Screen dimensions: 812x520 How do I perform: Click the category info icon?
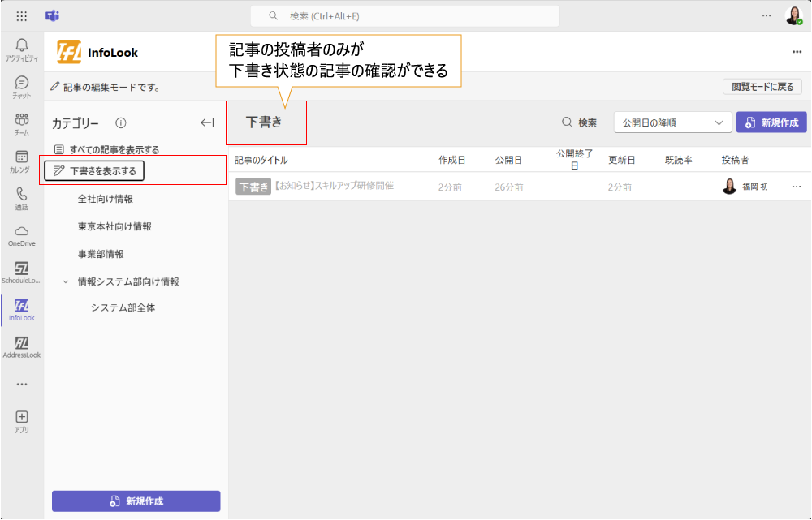(x=121, y=123)
